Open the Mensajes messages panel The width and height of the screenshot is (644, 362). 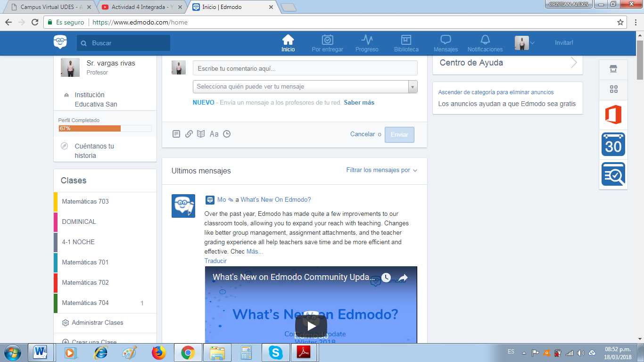[x=445, y=42]
